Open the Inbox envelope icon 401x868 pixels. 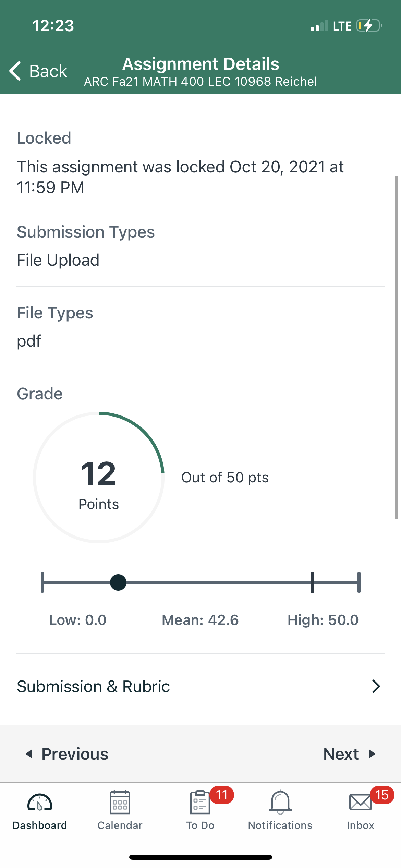360,802
